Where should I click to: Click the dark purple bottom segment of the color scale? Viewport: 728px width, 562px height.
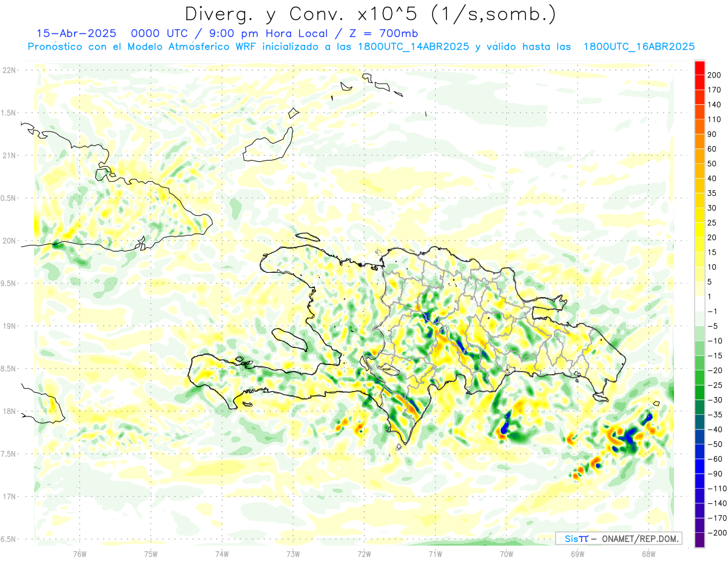[700, 540]
